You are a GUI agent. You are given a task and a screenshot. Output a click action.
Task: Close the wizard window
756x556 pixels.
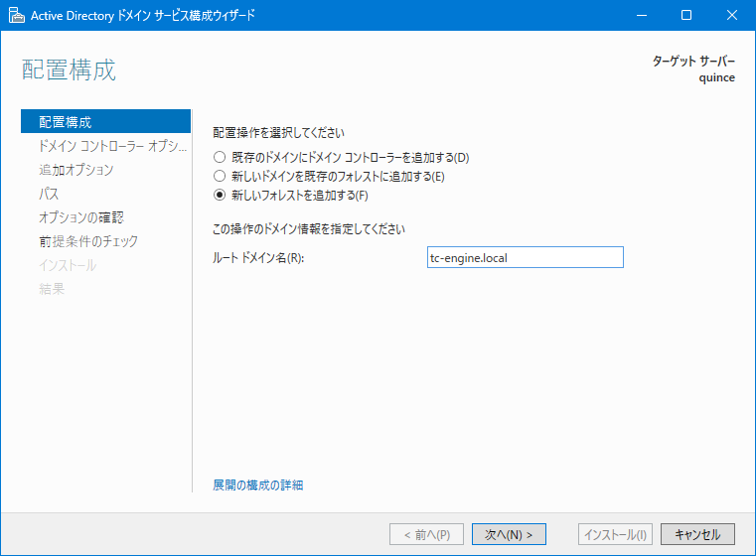(x=732, y=16)
